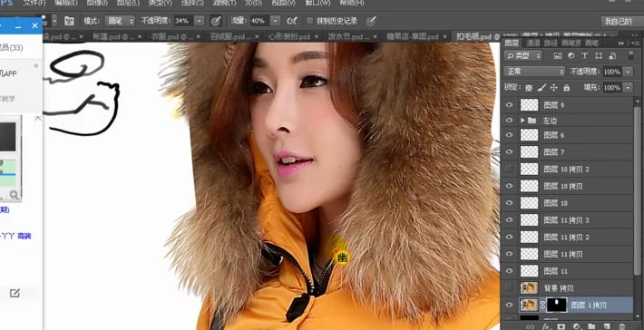The width and height of the screenshot is (644, 330).
Task: Open workspace switcher 我自己的
Action: (621, 22)
